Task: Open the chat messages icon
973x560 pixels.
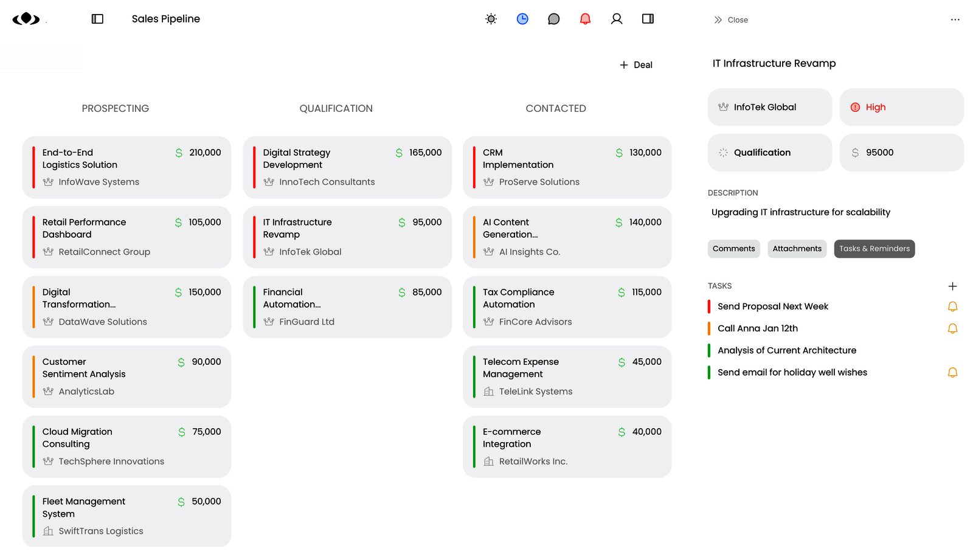Action: click(x=553, y=19)
